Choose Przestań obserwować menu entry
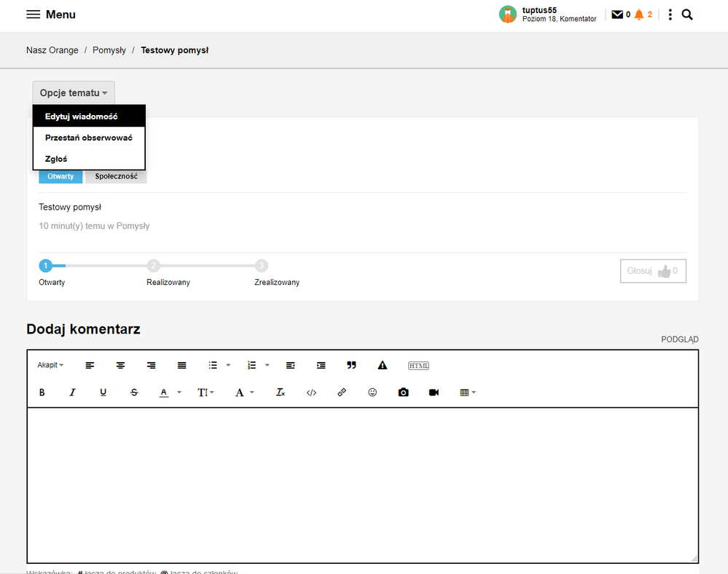 88,138
